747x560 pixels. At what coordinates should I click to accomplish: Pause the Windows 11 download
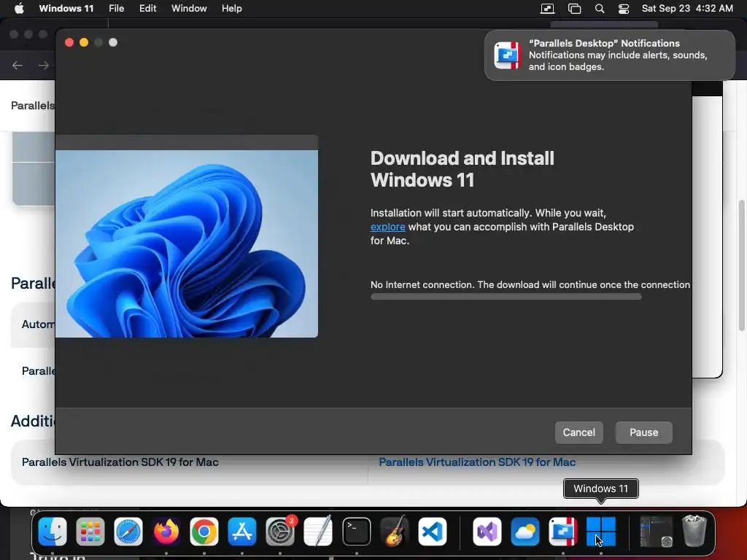pyautogui.click(x=643, y=432)
